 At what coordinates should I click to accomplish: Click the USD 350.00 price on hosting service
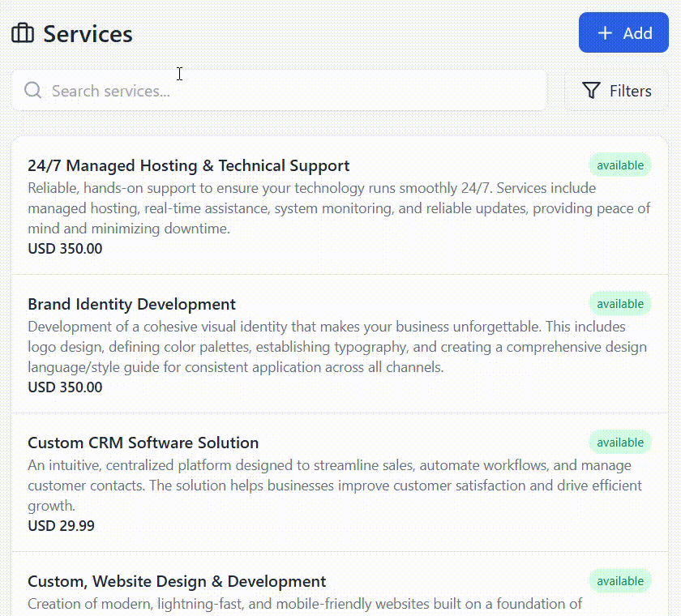click(x=65, y=249)
